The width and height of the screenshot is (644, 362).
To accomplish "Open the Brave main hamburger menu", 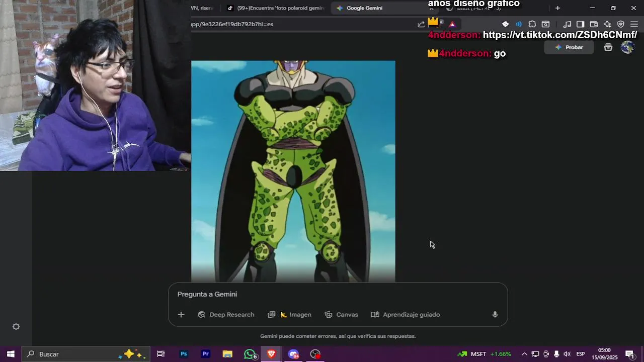I will tap(634, 24).
